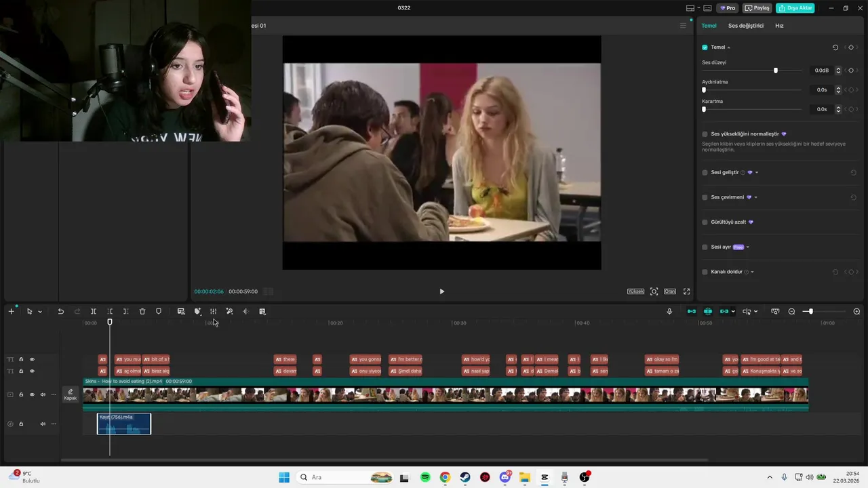Enable Gürültüyü azalt checkbox

[705, 222]
